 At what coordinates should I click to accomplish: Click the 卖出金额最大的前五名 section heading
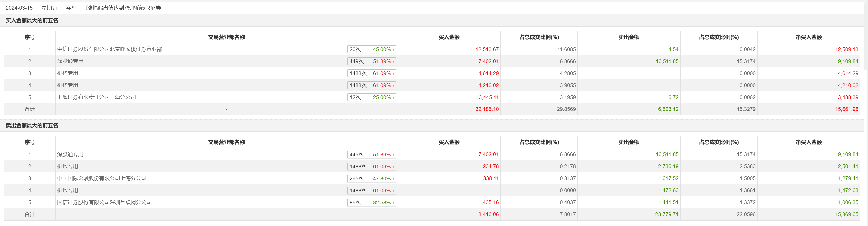(x=32, y=125)
